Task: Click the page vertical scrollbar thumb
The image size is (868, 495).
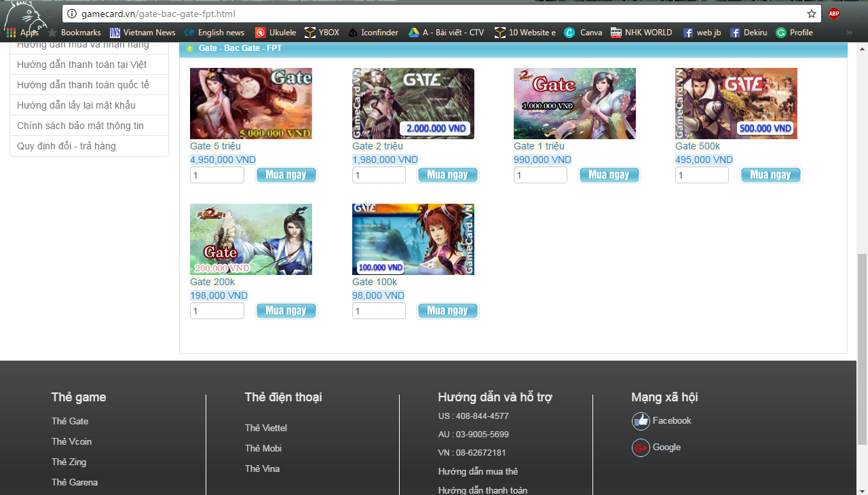Action: click(x=862, y=348)
